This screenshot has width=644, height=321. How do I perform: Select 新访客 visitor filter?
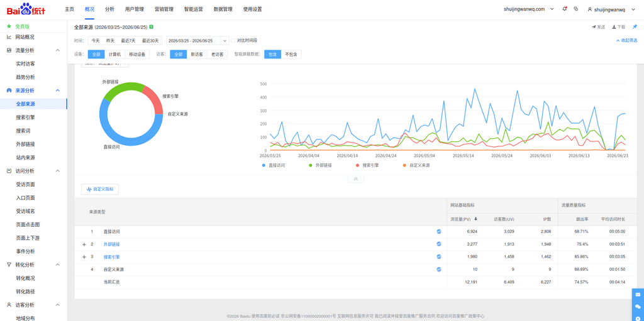[x=197, y=54]
